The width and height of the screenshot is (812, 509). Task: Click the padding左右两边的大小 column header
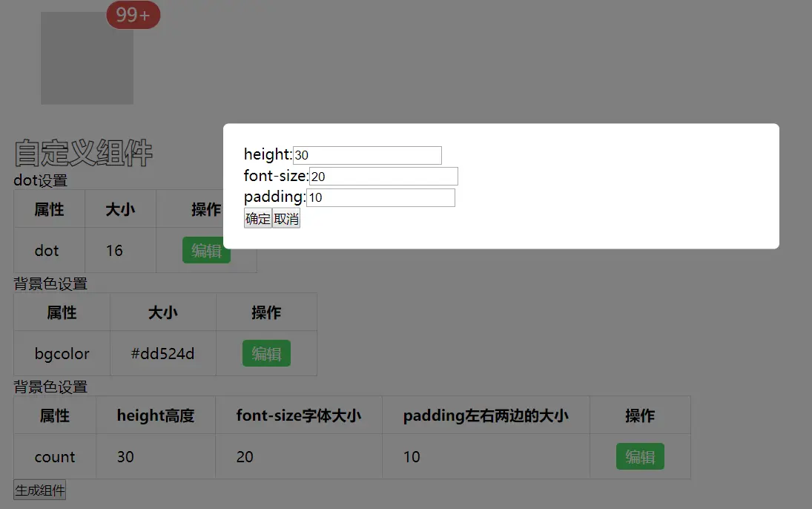pyautogui.click(x=486, y=416)
